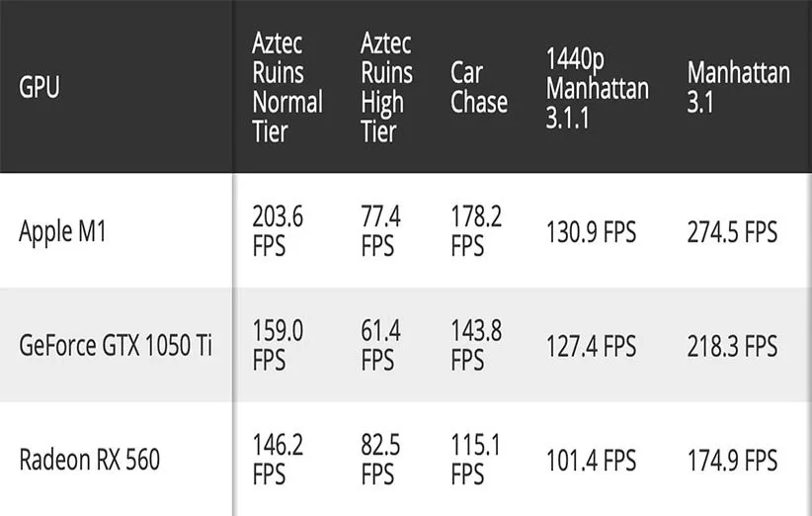Click the 61.4 FPS cell
The width and height of the screenshot is (812, 516).
(380, 346)
